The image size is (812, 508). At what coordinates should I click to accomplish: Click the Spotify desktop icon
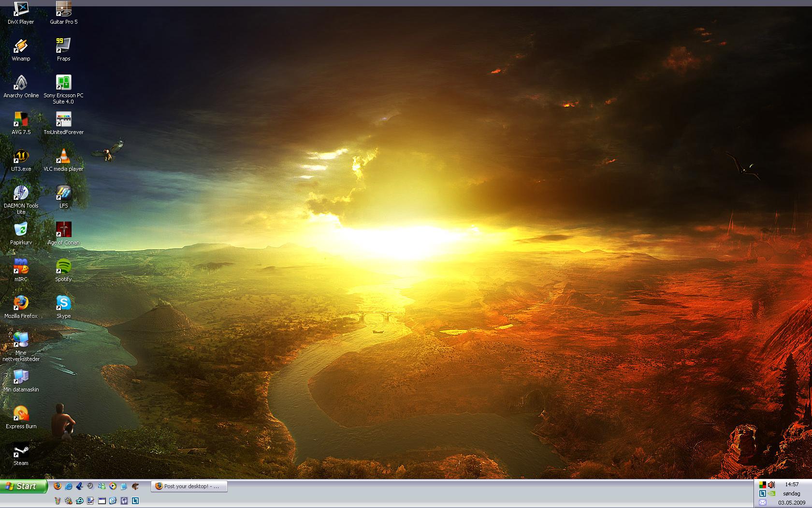click(x=63, y=270)
